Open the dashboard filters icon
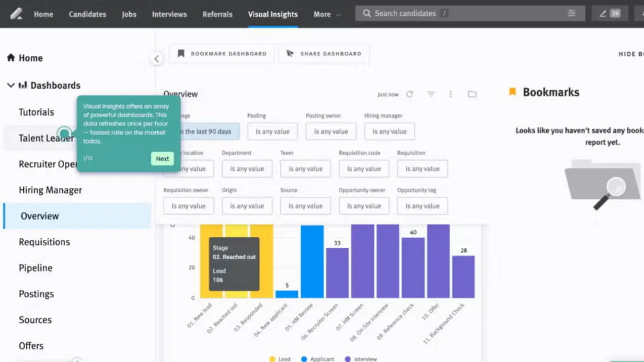644x362 pixels. pos(431,94)
